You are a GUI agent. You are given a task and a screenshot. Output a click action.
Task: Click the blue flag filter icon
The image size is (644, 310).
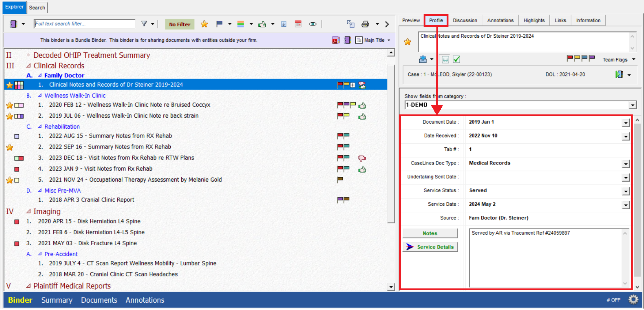[x=219, y=24]
